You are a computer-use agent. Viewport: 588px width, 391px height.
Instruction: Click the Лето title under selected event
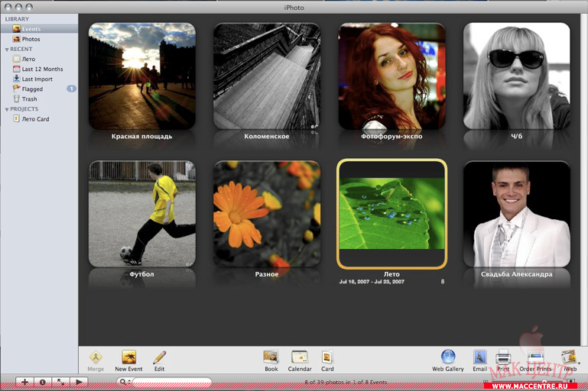(x=391, y=274)
